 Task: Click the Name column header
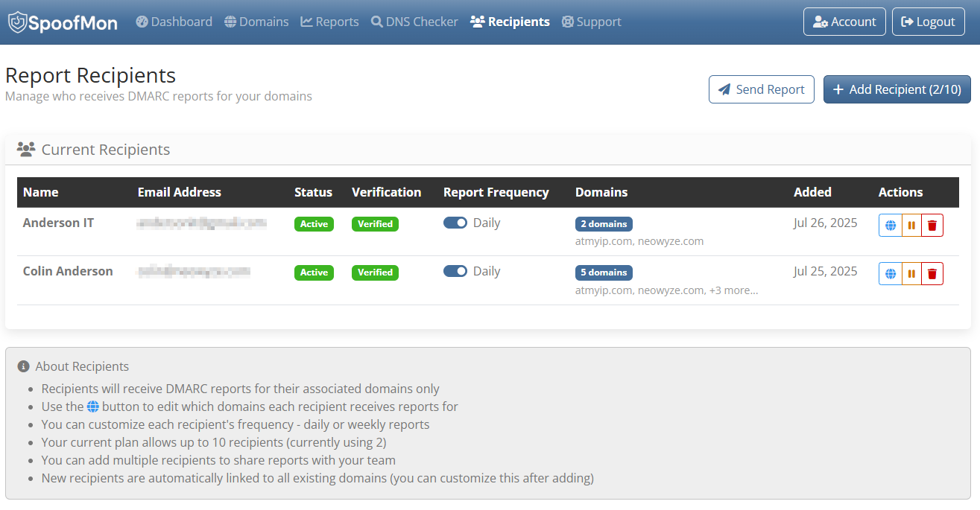[41, 192]
